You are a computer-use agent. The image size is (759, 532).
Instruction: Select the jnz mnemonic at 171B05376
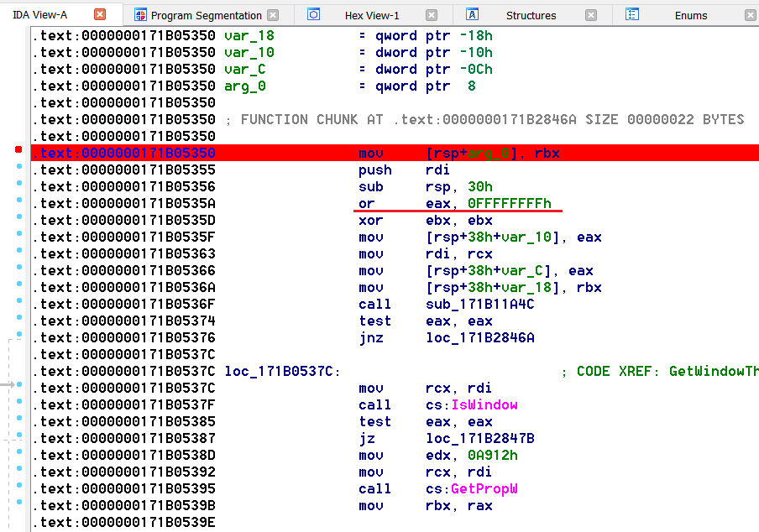click(371, 337)
